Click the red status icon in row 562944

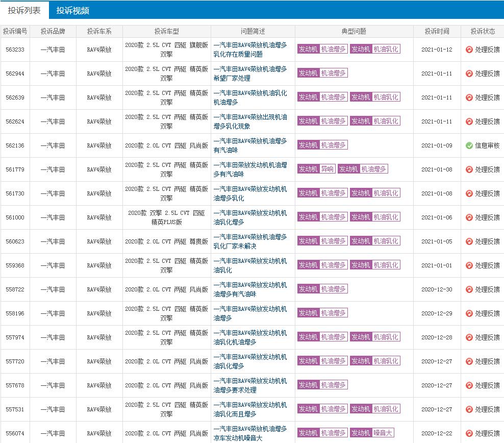coord(469,73)
